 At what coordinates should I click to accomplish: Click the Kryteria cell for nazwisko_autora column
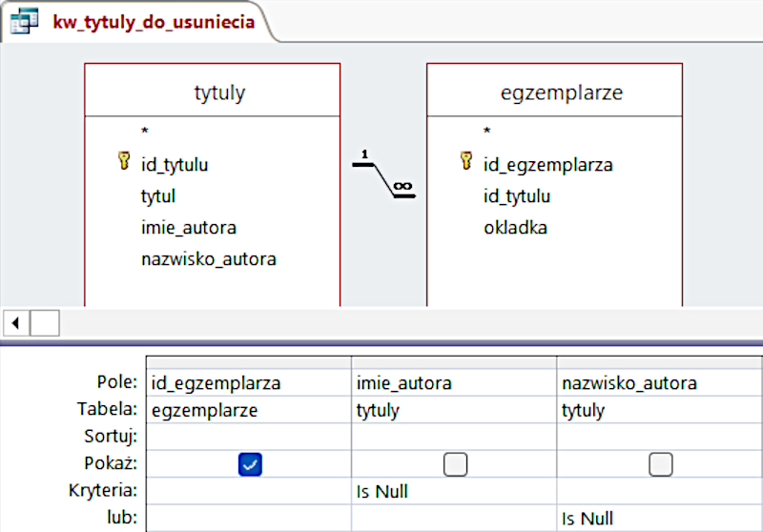point(660,491)
